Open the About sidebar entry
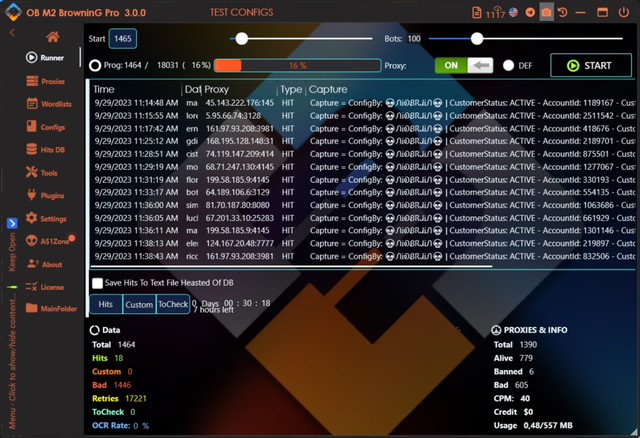 [x=44, y=264]
